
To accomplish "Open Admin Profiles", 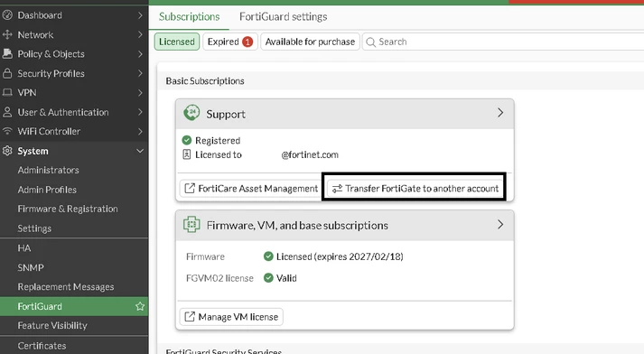I will pyautogui.click(x=47, y=190).
